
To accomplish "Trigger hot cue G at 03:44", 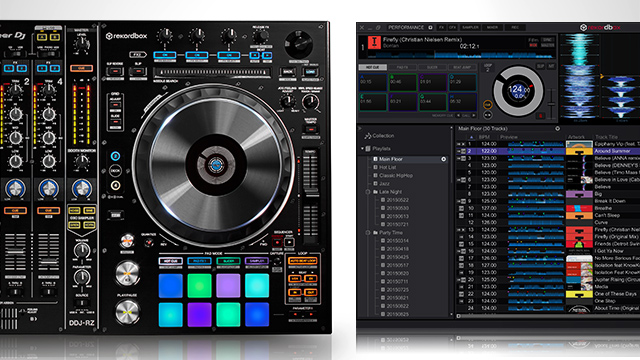I will 433,102.
